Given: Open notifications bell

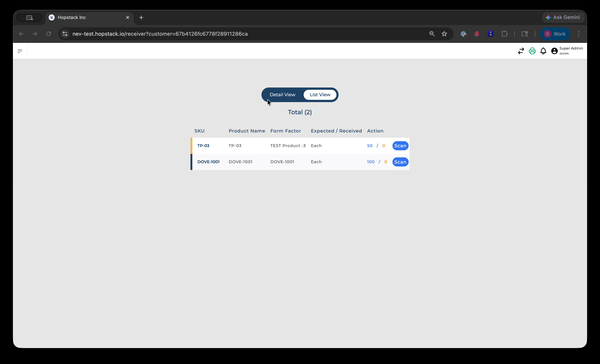Looking at the screenshot, I should click(x=543, y=51).
